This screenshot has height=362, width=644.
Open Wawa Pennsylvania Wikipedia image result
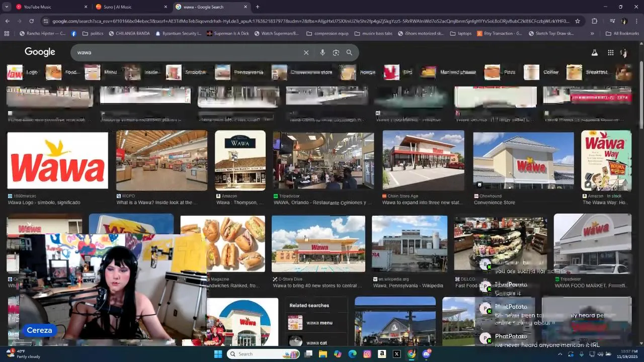[410, 244]
